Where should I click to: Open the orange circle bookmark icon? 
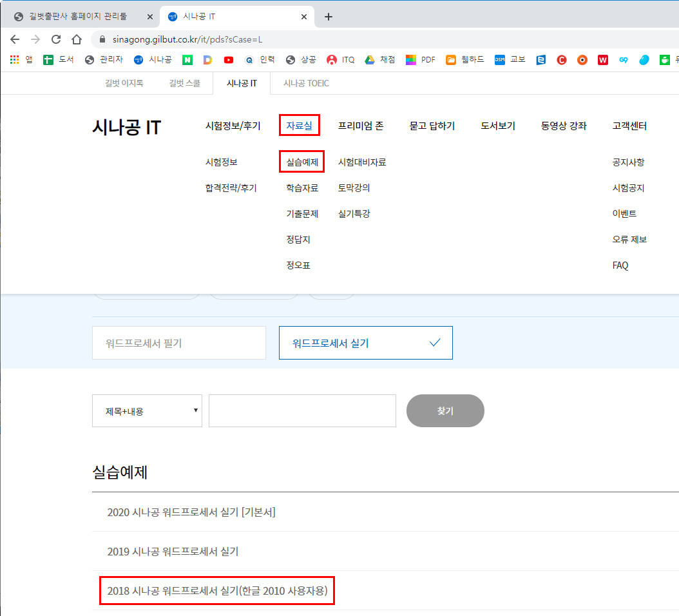click(582, 60)
